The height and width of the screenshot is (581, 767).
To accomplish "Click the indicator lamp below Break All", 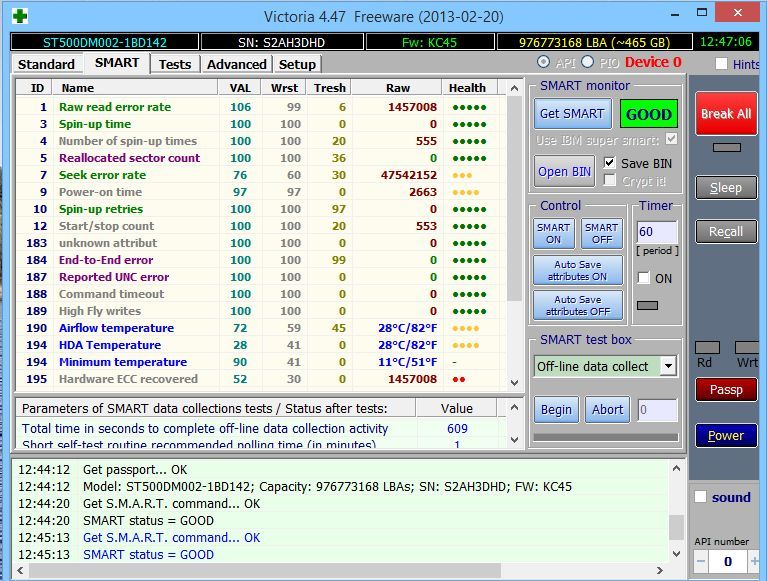I will 726,147.
